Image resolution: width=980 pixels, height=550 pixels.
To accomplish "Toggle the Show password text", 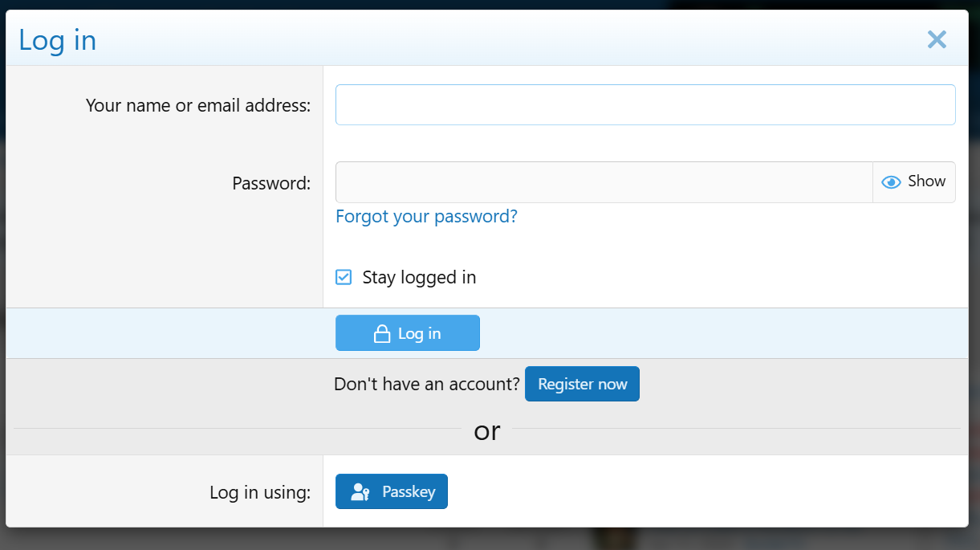I will 926,181.
